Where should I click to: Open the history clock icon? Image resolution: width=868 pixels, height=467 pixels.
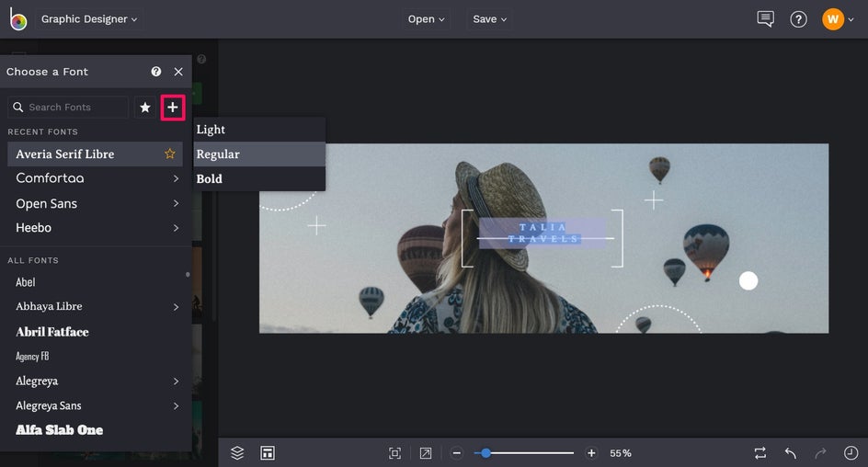coord(851,453)
